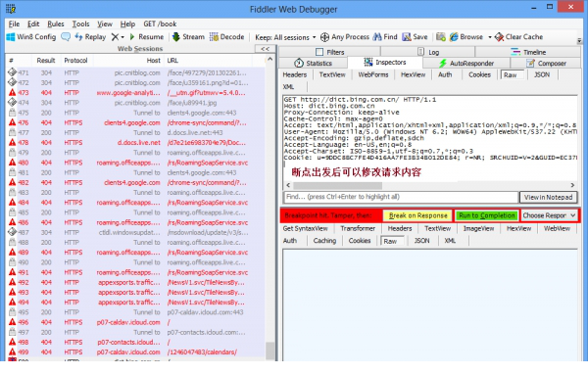Open the Tools menu
This screenshot has height=375, width=588.
(x=80, y=23)
